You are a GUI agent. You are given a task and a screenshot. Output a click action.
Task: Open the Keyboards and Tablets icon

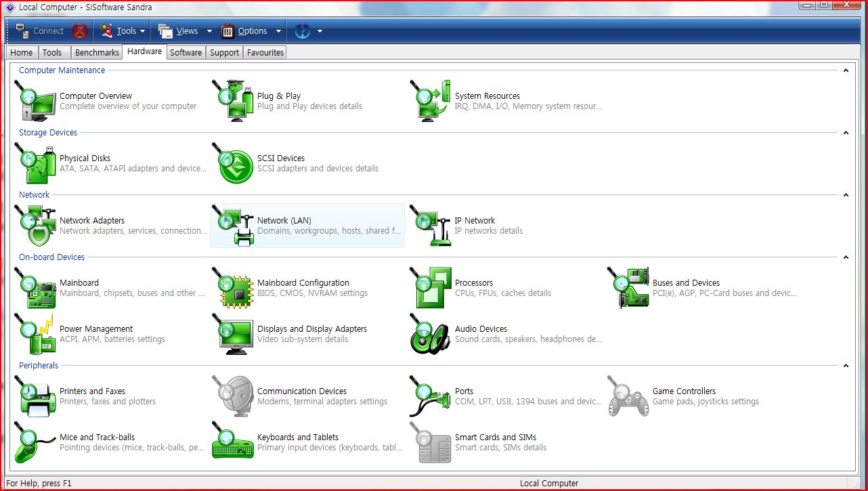click(x=233, y=442)
